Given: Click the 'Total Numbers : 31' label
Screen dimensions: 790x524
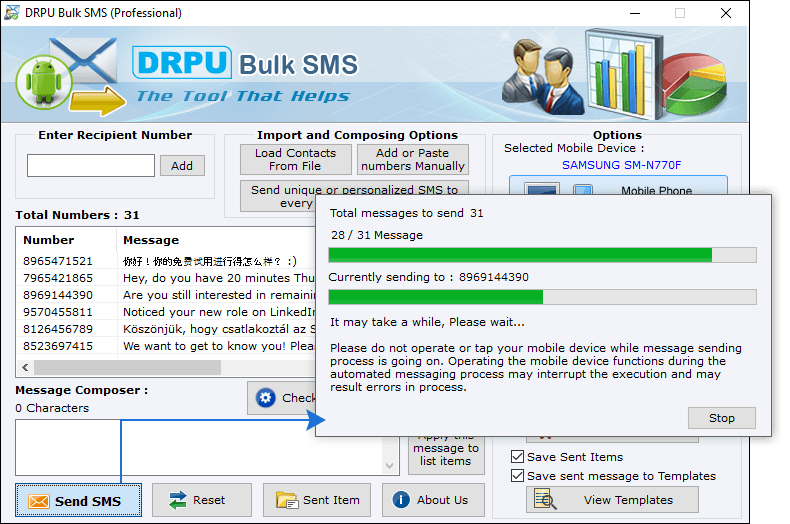Looking at the screenshot, I should 77,215.
